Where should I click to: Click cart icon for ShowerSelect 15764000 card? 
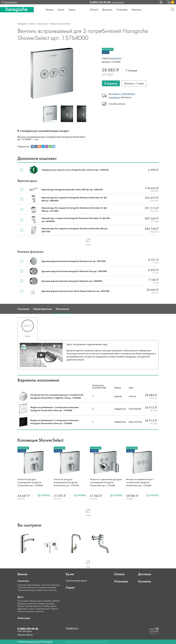pos(148,495)
